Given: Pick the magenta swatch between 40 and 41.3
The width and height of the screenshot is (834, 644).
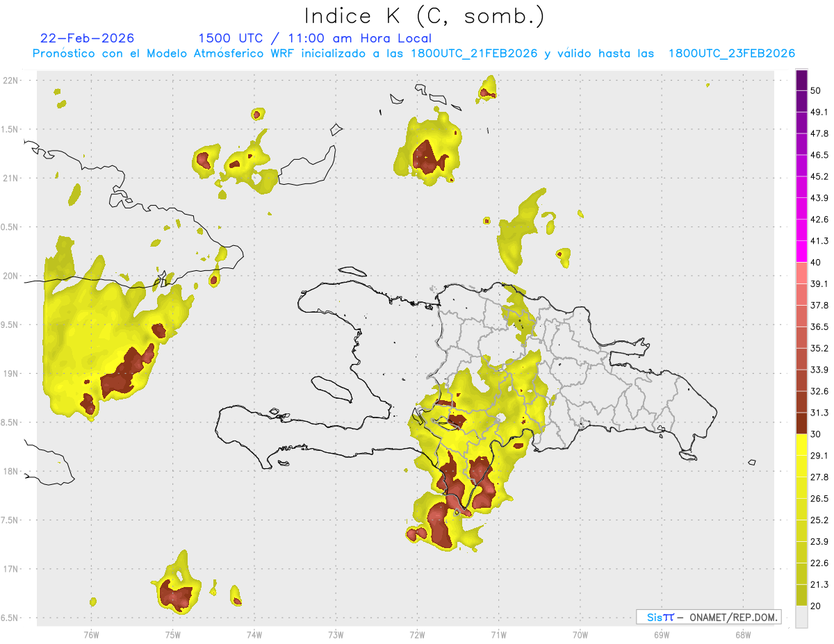Looking at the screenshot, I should 801,251.
